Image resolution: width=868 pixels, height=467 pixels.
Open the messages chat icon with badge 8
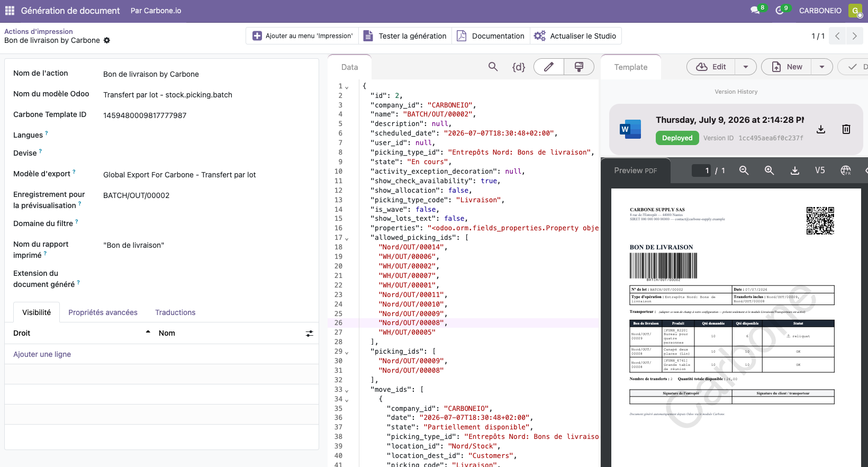756,10
